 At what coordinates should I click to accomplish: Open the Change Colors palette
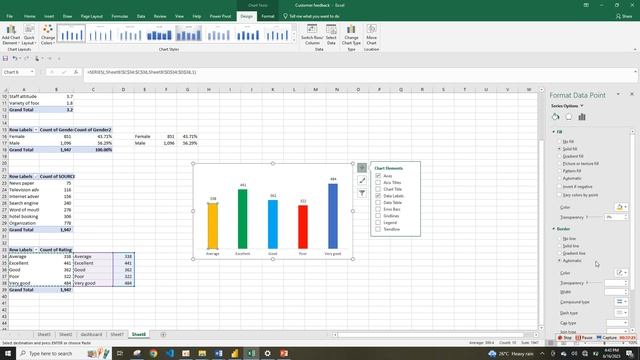click(x=48, y=34)
